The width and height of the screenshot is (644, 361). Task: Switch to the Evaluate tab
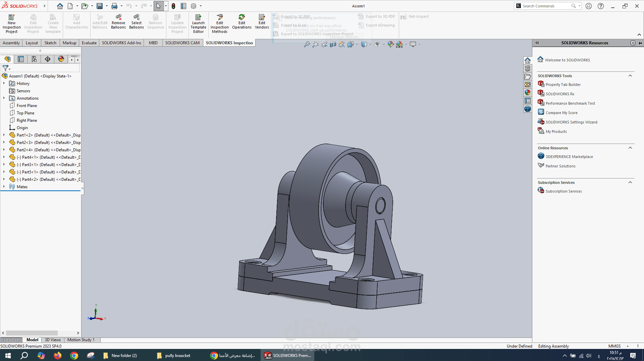(89, 43)
